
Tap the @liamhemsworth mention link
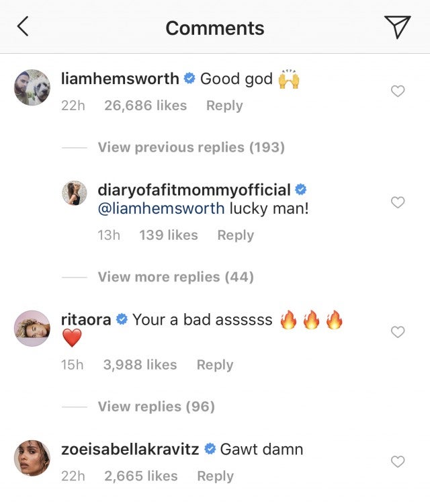[161, 208]
